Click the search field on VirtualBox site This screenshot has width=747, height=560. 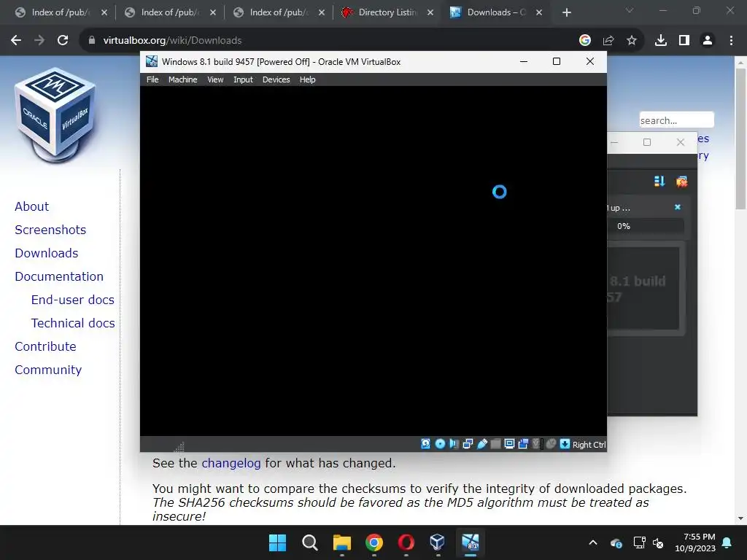tap(676, 120)
